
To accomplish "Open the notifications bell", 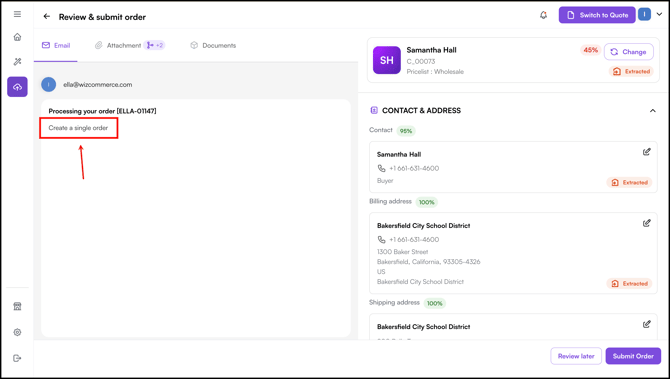I will pyautogui.click(x=544, y=15).
